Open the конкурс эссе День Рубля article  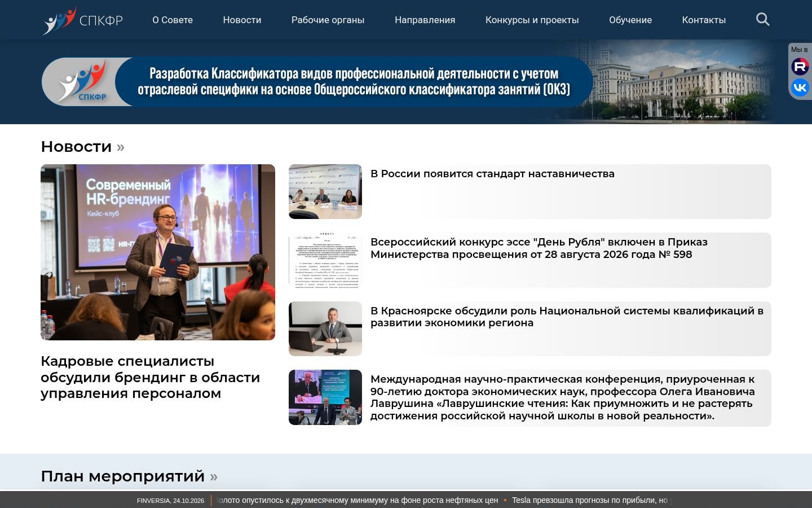tap(539, 248)
